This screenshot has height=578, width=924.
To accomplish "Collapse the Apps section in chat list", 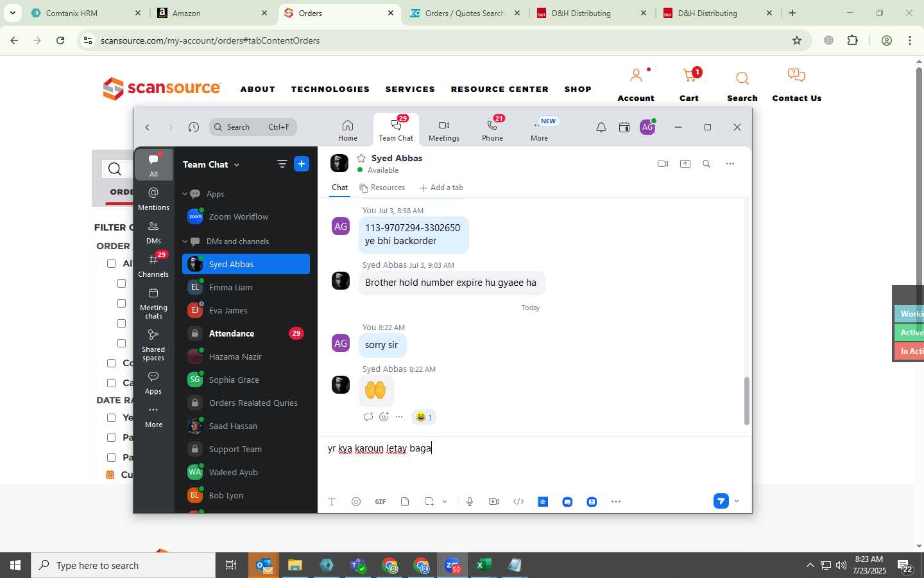I will coord(185,194).
